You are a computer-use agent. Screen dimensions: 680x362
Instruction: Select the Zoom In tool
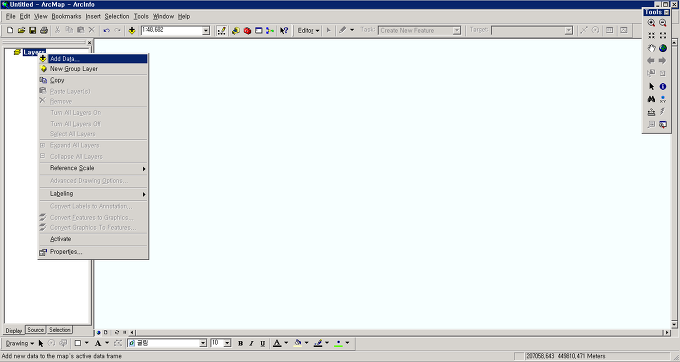(x=651, y=23)
